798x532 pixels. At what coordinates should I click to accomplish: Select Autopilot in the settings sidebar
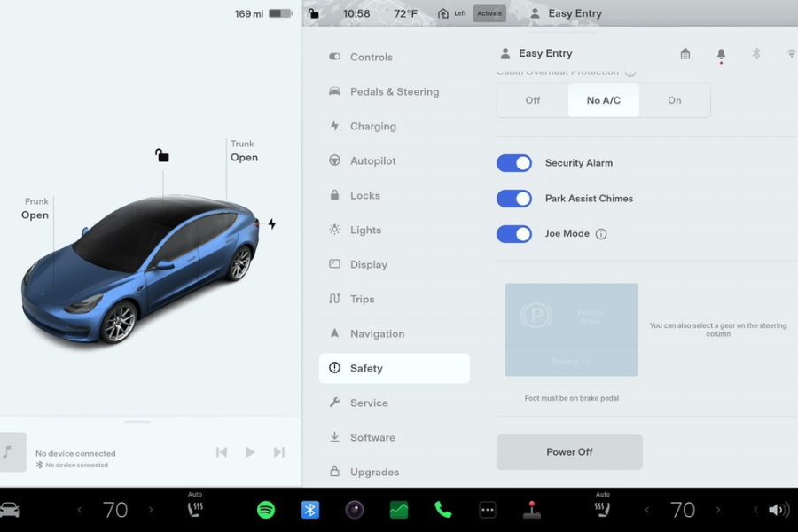373,160
